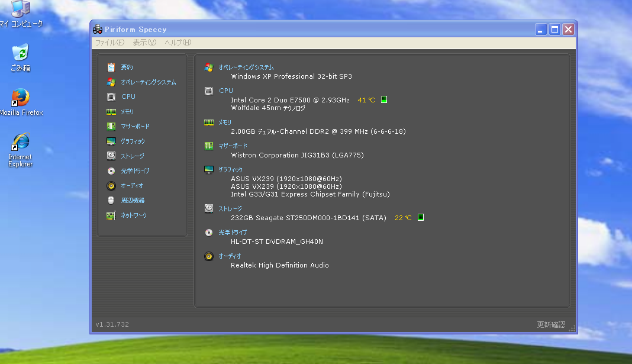
Task: Go to グラフィック label in sidebar
Action: click(133, 141)
